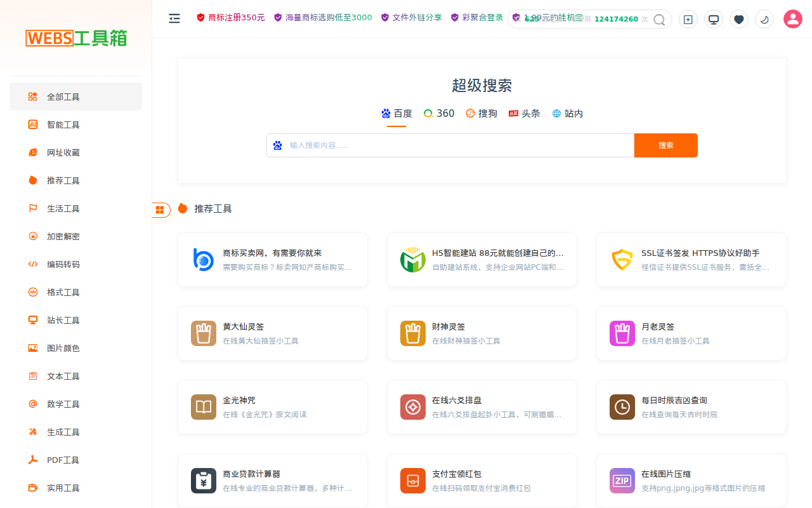
Task: Click the search input field
Action: point(444,145)
